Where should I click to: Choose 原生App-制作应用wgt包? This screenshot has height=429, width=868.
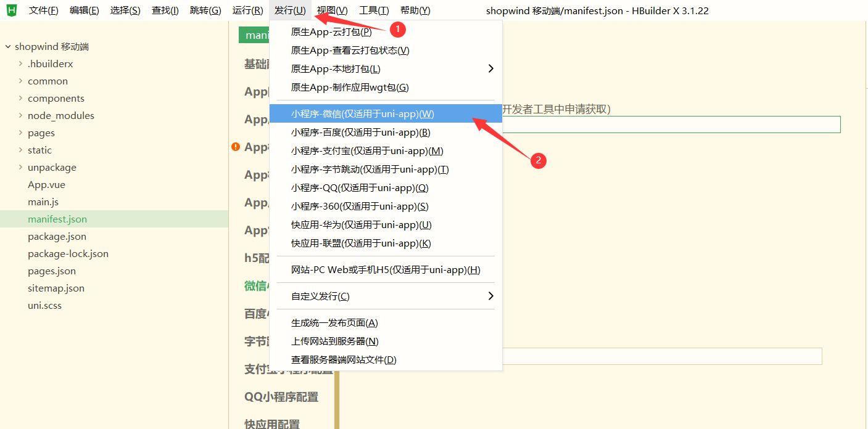[386, 88]
